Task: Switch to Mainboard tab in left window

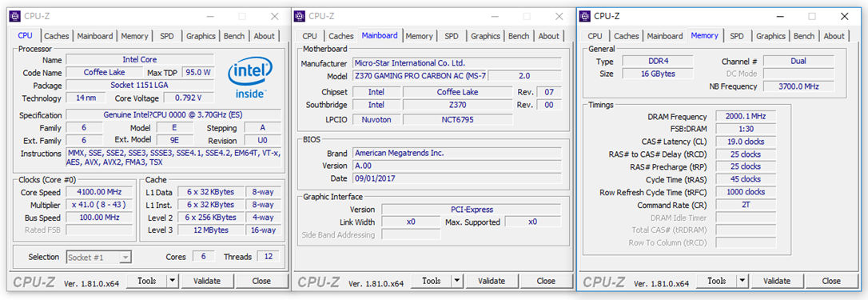Action: (95, 36)
